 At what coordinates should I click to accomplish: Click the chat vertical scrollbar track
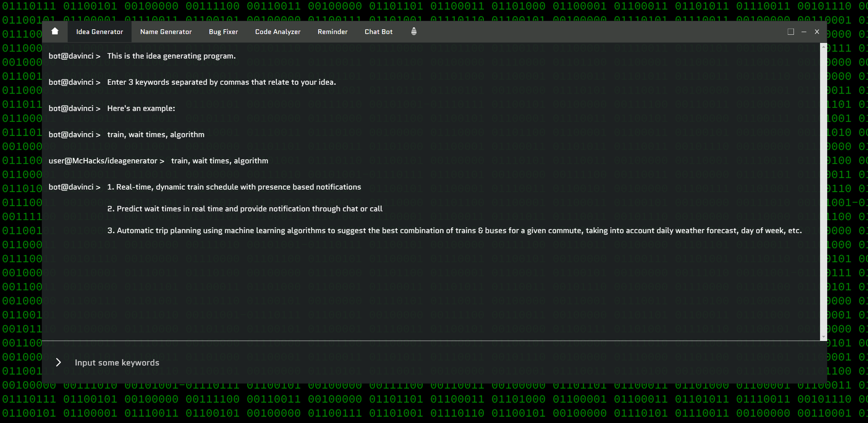point(823,191)
